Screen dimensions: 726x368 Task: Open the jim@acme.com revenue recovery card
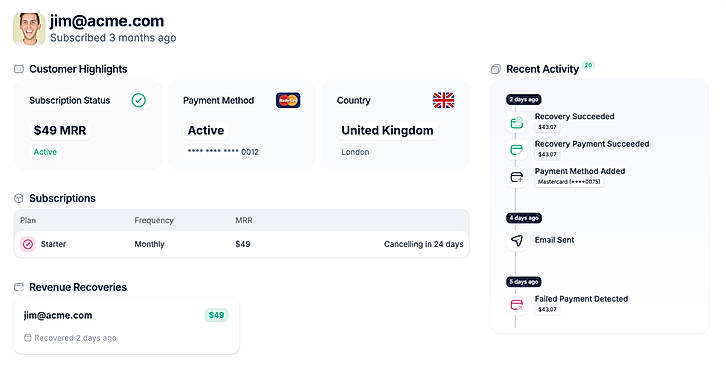click(x=126, y=327)
